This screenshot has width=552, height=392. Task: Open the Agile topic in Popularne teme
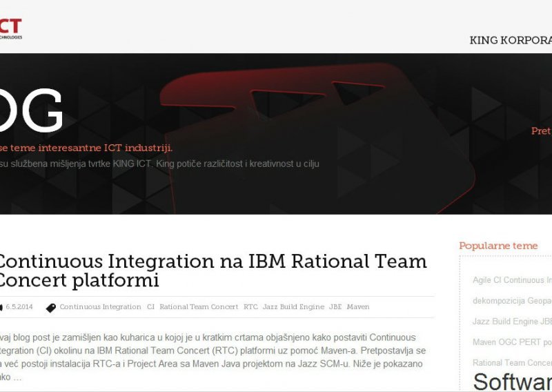(482, 280)
